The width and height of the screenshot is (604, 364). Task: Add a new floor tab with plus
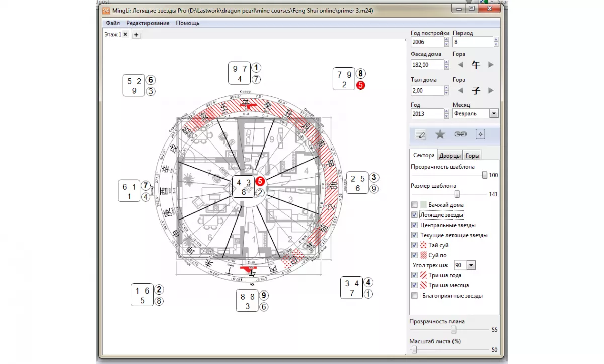136,35
